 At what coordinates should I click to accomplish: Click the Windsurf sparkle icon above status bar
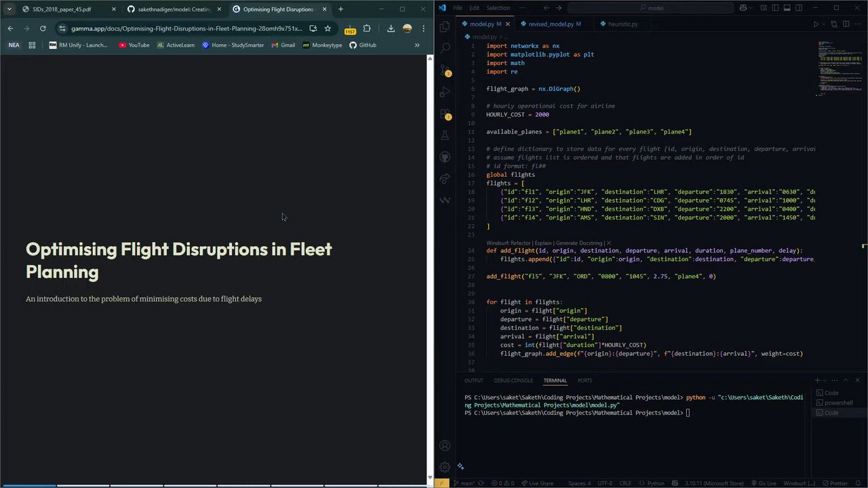460,466
